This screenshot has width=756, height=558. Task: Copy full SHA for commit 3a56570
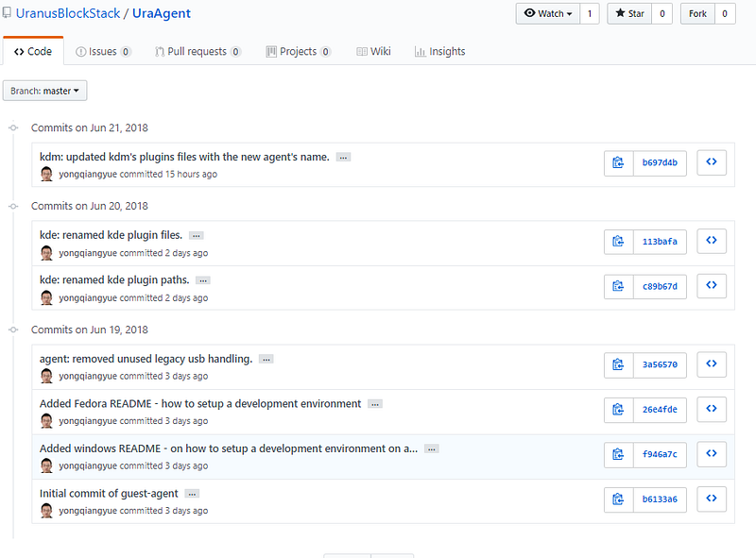click(x=618, y=364)
